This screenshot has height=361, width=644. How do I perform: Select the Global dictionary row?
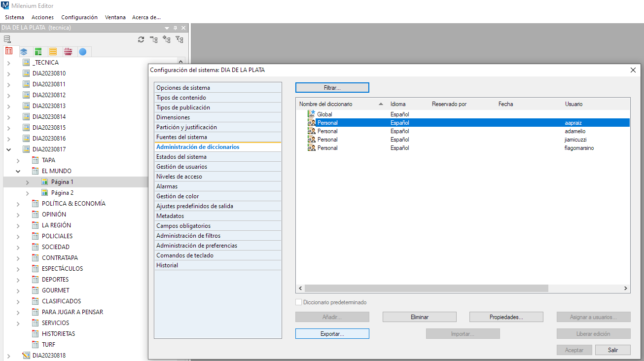(x=324, y=114)
